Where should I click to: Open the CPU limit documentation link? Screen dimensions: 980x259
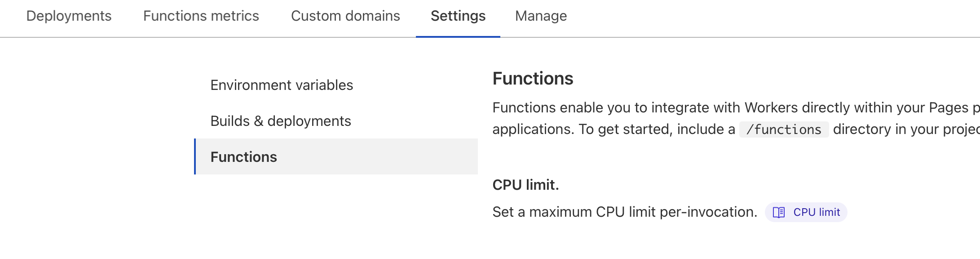(816, 212)
